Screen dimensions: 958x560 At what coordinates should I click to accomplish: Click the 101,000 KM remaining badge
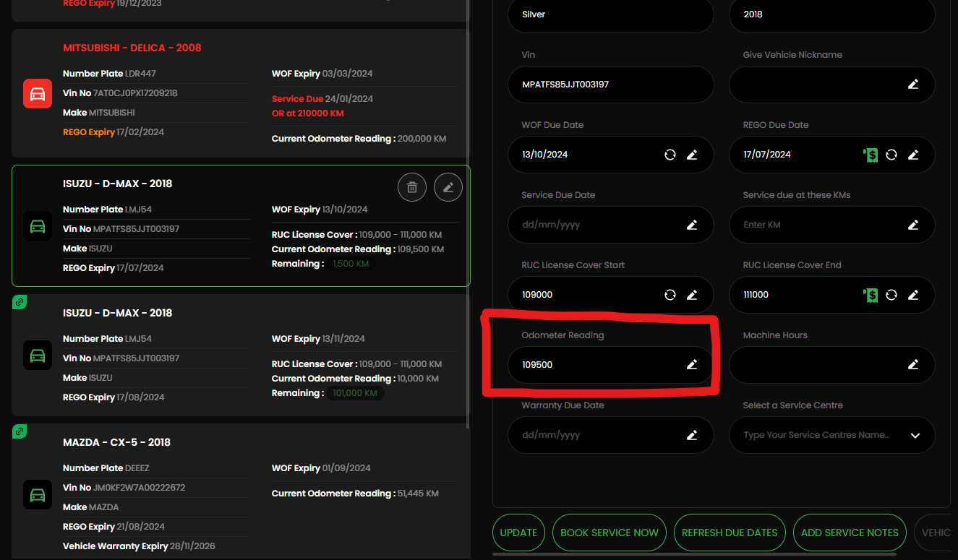[355, 394]
